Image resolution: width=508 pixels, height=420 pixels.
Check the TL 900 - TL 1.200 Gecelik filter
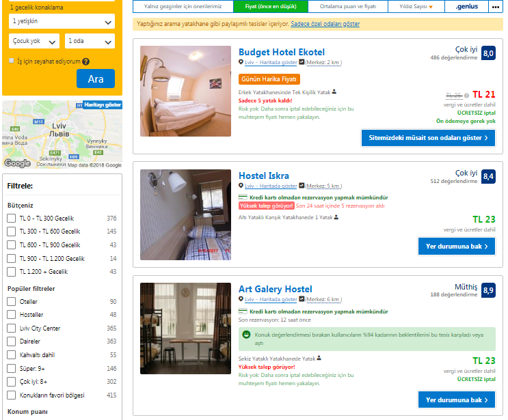(12, 259)
